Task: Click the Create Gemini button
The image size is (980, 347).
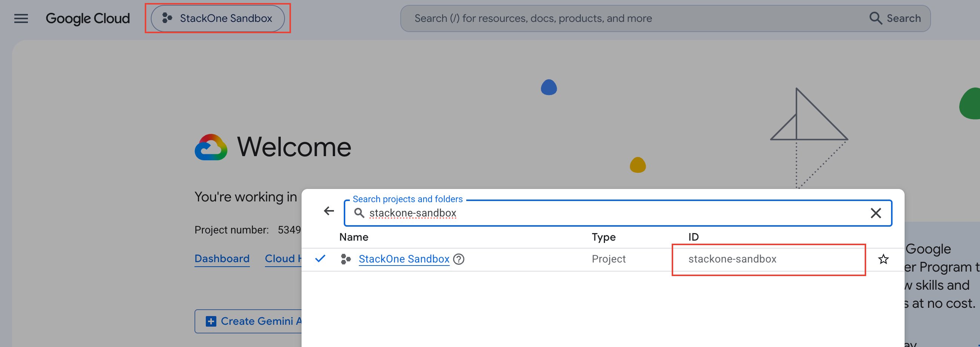Action: point(248,321)
